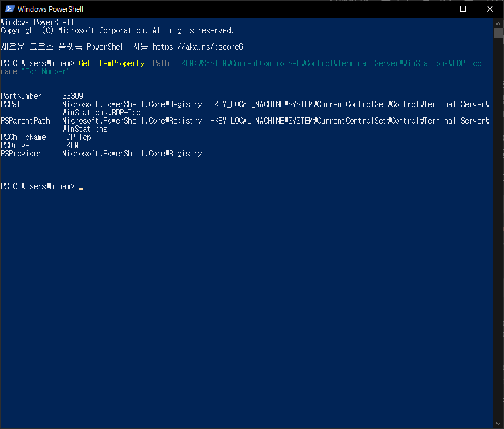The image size is (504, 429).
Task: Click the PSProvider label
Action: coord(21,154)
